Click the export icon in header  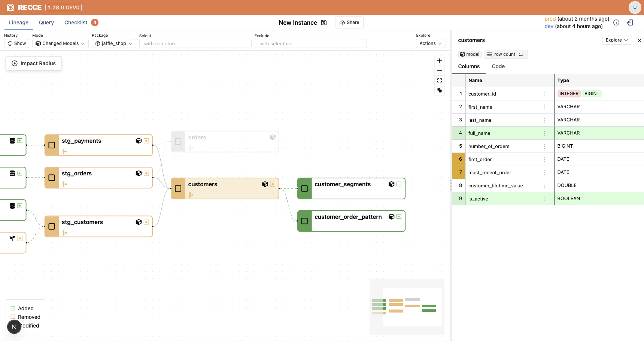coord(630,22)
